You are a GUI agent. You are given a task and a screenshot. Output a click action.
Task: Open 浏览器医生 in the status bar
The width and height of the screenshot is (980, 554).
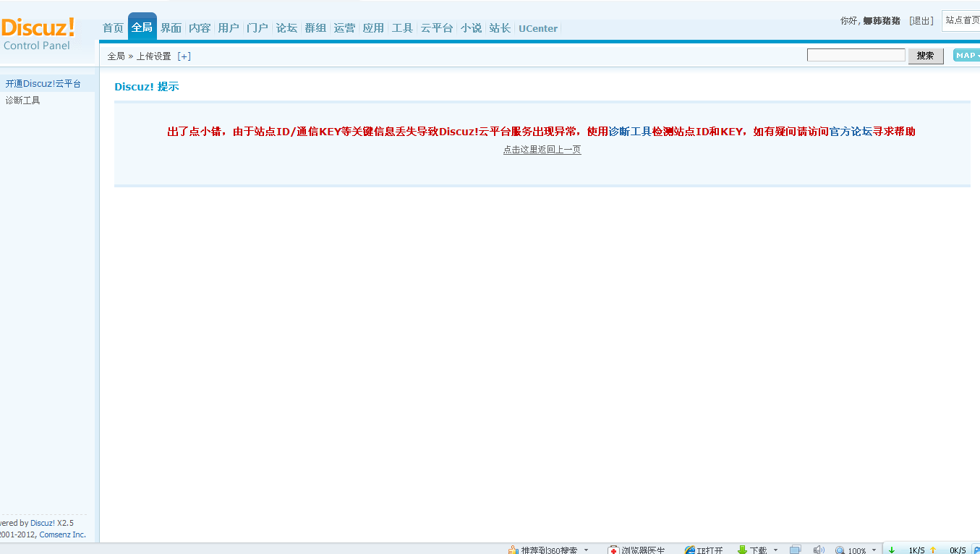coord(636,550)
